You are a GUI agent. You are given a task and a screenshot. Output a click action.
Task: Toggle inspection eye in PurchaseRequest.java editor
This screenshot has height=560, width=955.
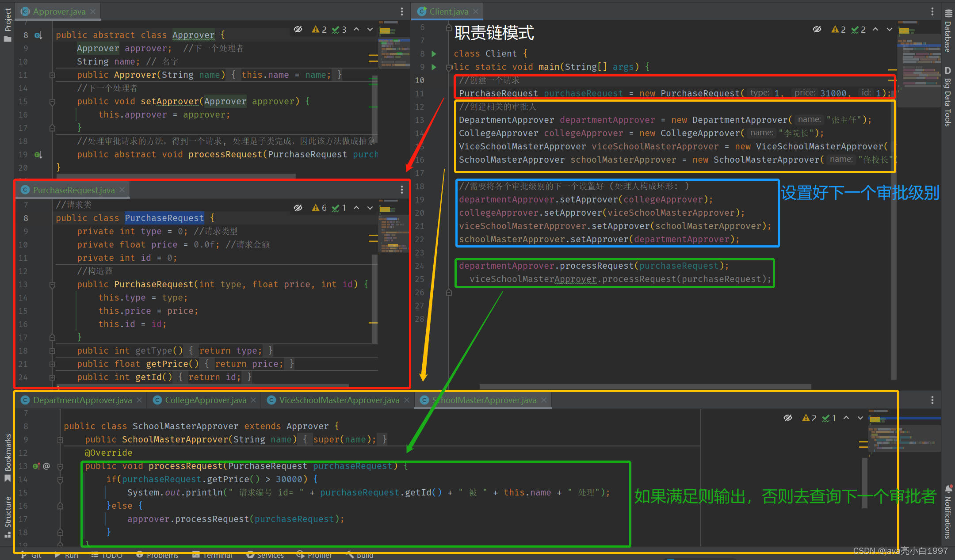tap(298, 208)
